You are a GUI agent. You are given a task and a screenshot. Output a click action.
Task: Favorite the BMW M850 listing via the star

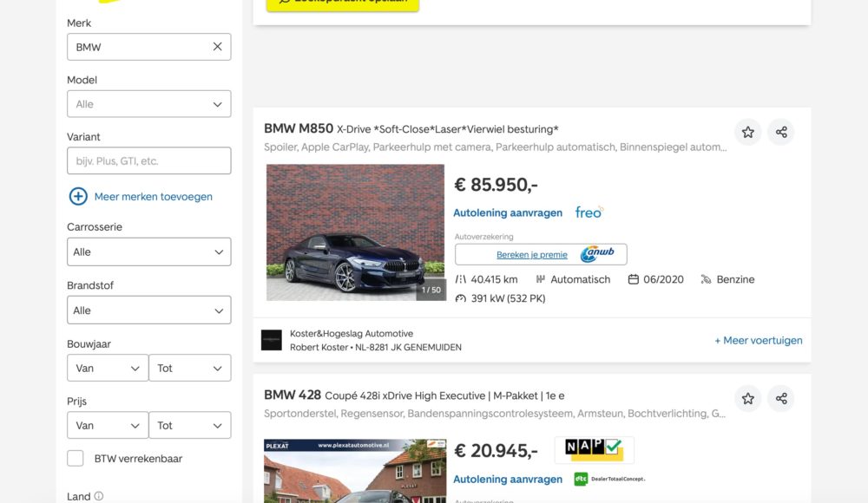click(747, 132)
